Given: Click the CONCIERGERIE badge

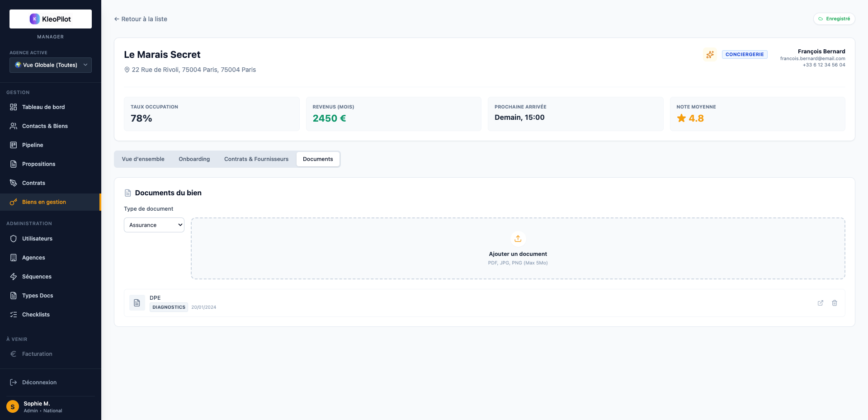Looking at the screenshot, I should (x=744, y=55).
